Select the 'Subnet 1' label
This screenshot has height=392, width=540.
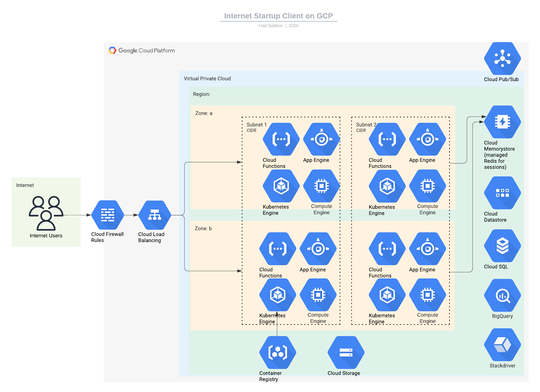tap(256, 125)
